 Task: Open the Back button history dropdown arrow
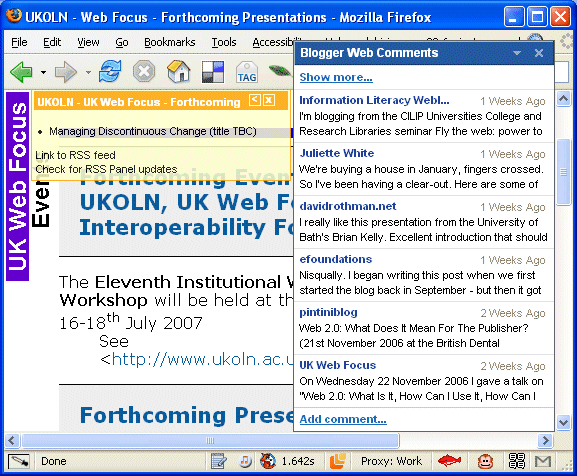[x=43, y=72]
